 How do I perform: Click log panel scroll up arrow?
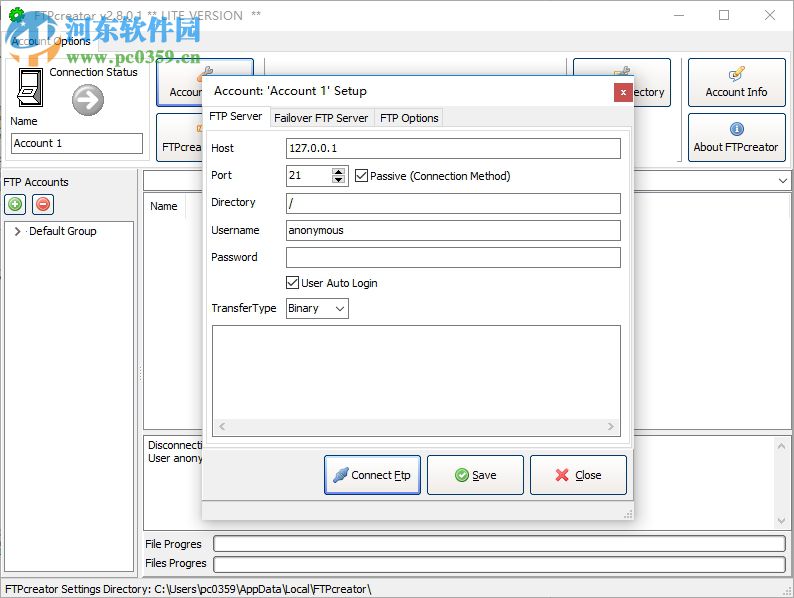(781, 447)
